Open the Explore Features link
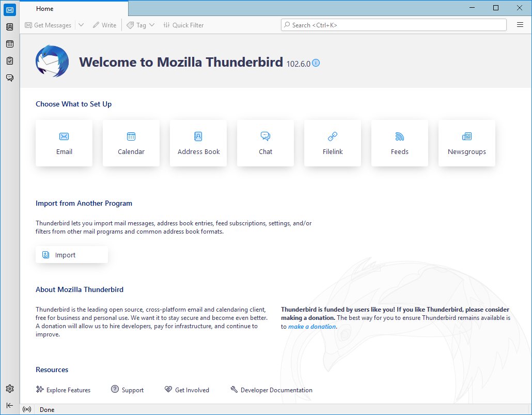This screenshot has height=415, width=532. [x=64, y=390]
